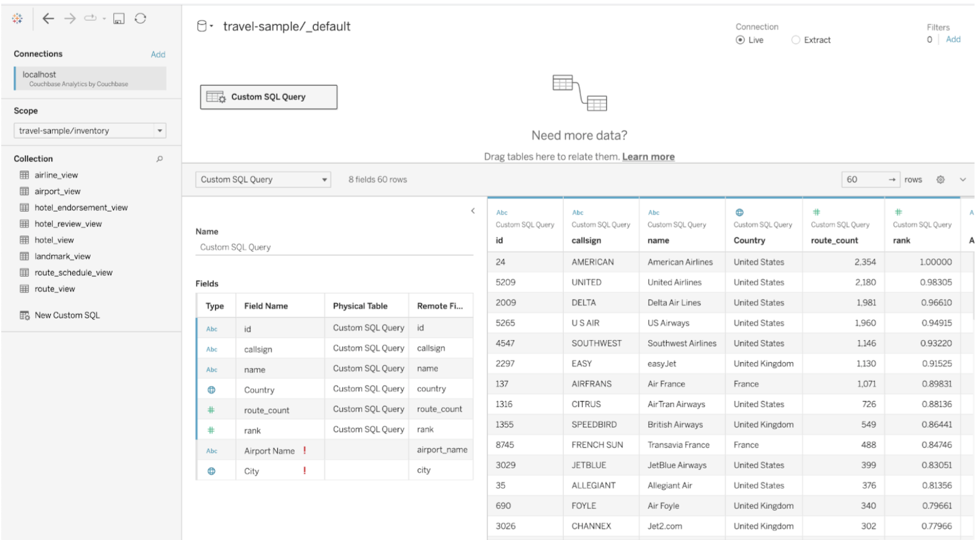This screenshot has height=540, width=980.
Task: Click the Name field Custom SQL Query
Action: pos(335,248)
